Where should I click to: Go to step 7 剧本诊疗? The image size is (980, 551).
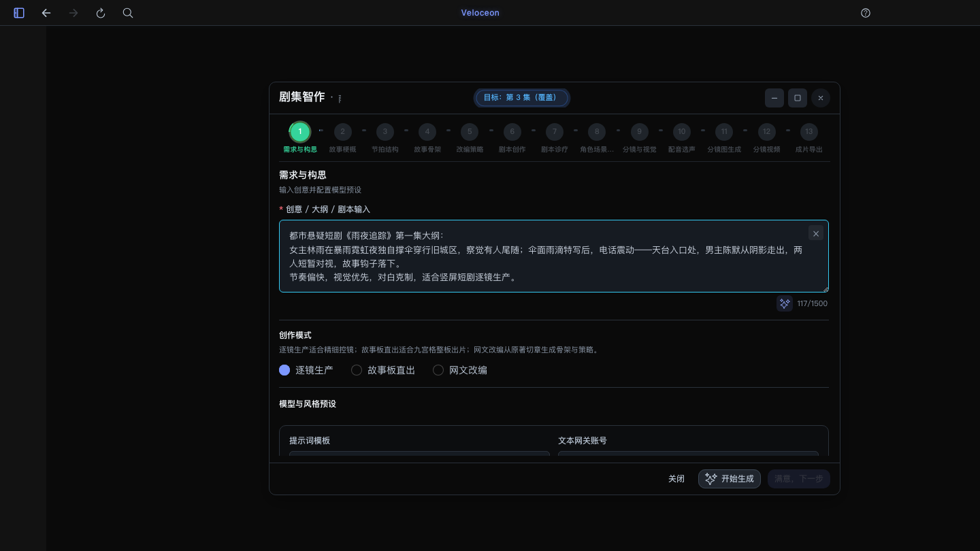tap(555, 137)
